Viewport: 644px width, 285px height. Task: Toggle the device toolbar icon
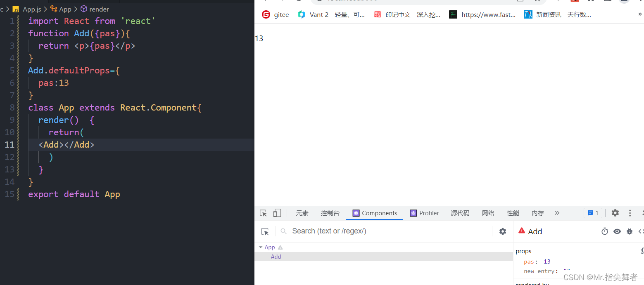click(x=277, y=213)
